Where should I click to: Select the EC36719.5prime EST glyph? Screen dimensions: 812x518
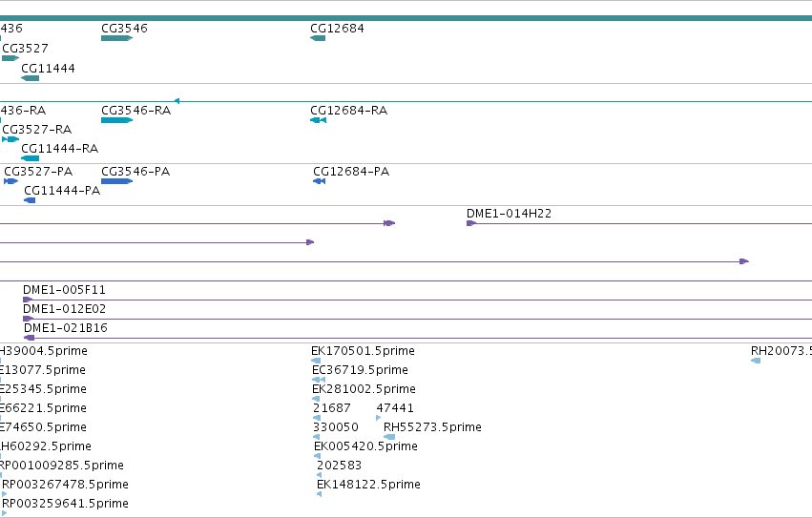click(x=319, y=380)
